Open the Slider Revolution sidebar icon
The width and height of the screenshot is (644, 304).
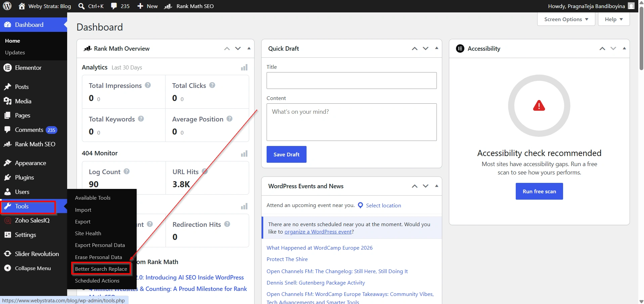(x=7, y=254)
